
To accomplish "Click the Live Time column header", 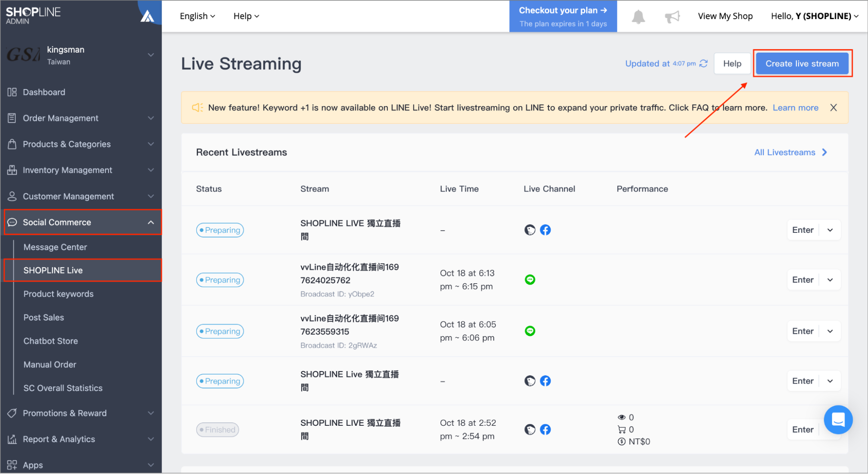I will 459,189.
